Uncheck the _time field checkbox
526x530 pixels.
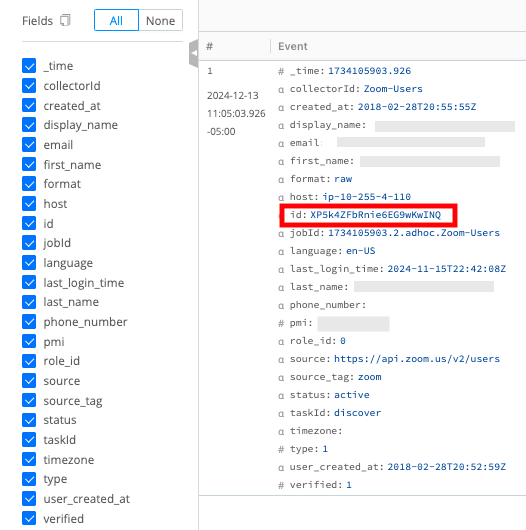point(29,66)
